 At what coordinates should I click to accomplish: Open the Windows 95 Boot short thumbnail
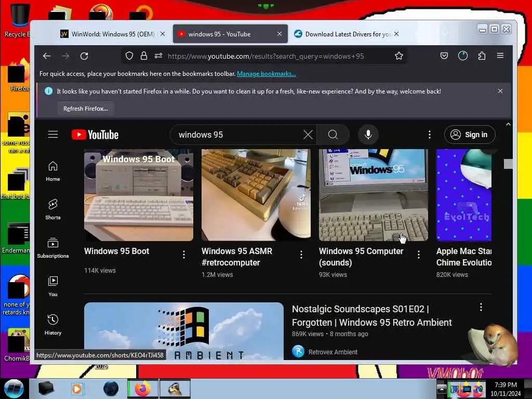(139, 195)
